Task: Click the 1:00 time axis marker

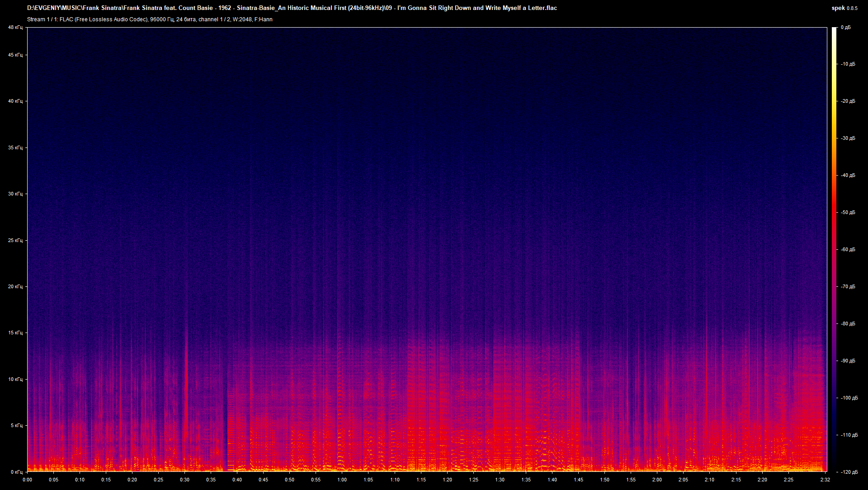Action: pos(342,480)
